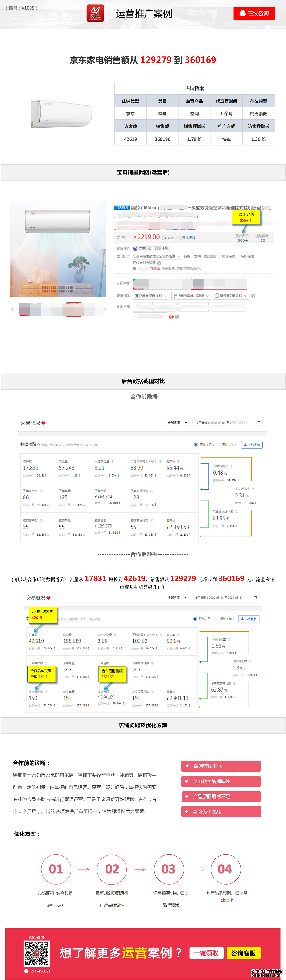This screenshot has width=286, height=980.
Task: Click 下载数据 button in February panel
Action: pyautogui.click(x=252, y=445)
